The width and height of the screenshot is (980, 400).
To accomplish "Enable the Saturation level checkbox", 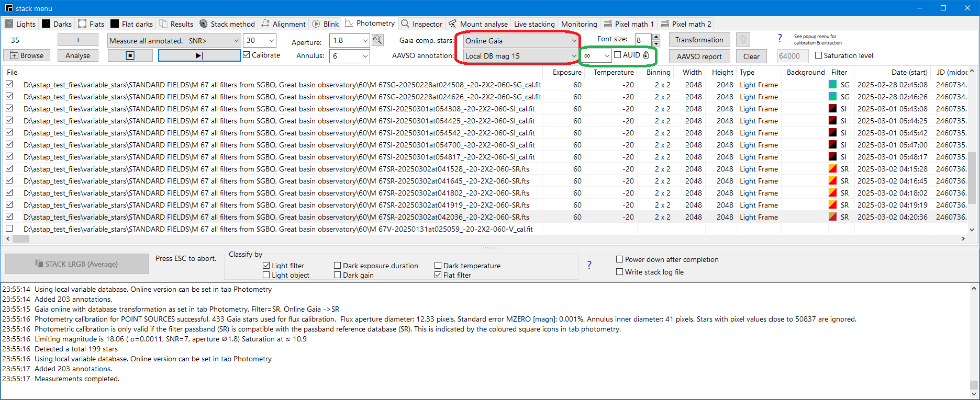I will point(819,55).
